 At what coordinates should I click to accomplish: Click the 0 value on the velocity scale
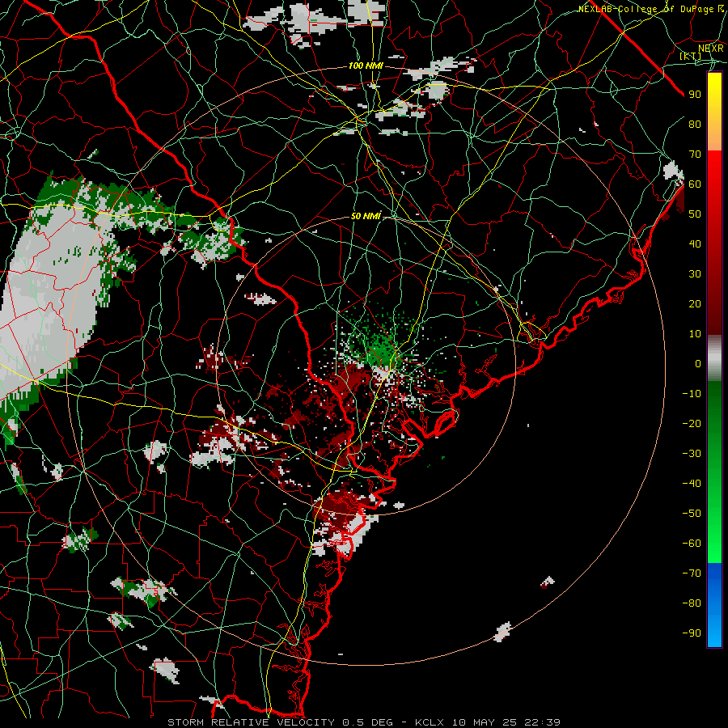pos(698,364)
